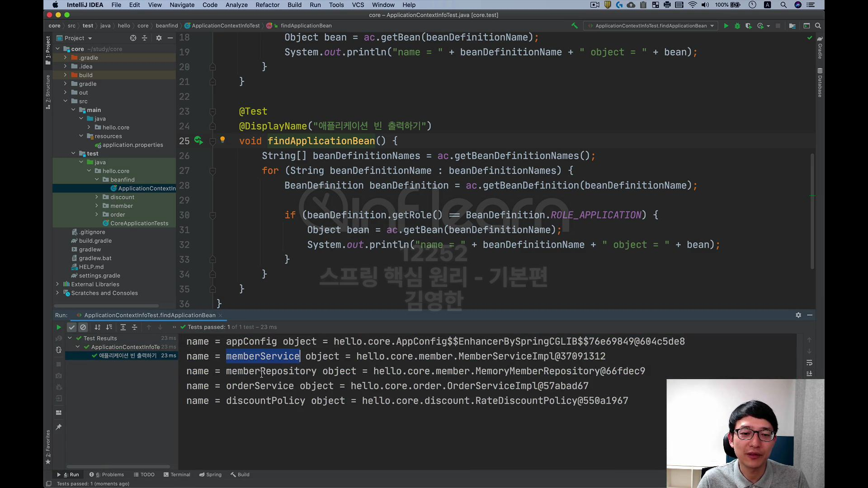Click the run test gutter icon on line 25

198,141
